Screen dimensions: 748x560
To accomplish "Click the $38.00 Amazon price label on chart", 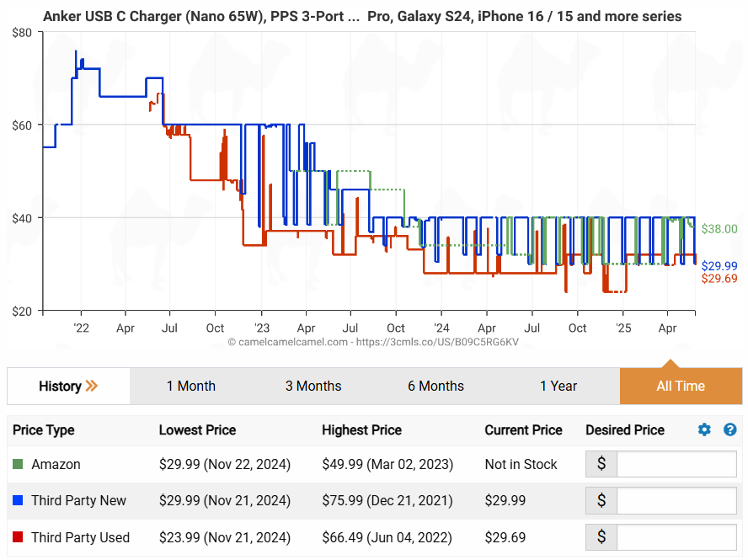I will (719, 229).
